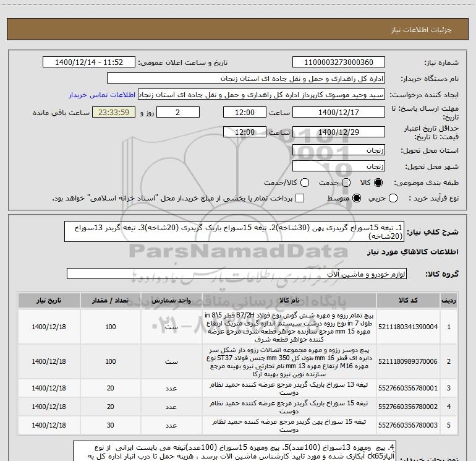Viewport: 476px width, 461px height.
Task: Click the general need description text box
Action: (234, 231)
